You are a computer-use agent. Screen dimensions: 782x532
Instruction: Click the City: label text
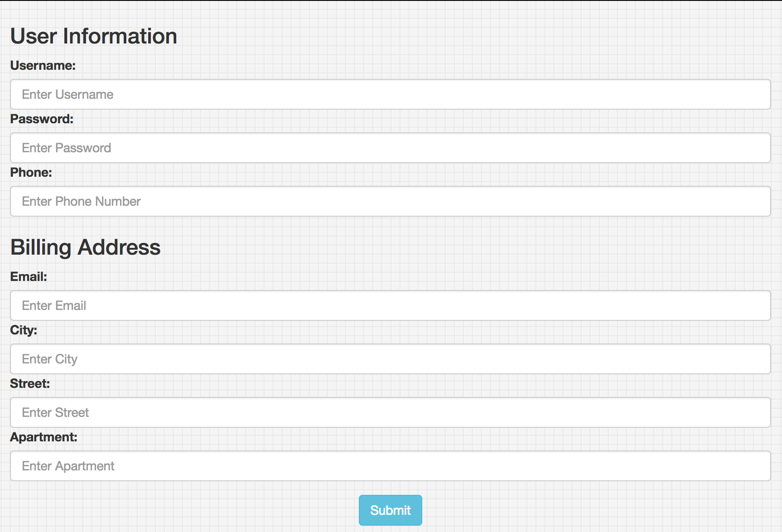[24, 330]
